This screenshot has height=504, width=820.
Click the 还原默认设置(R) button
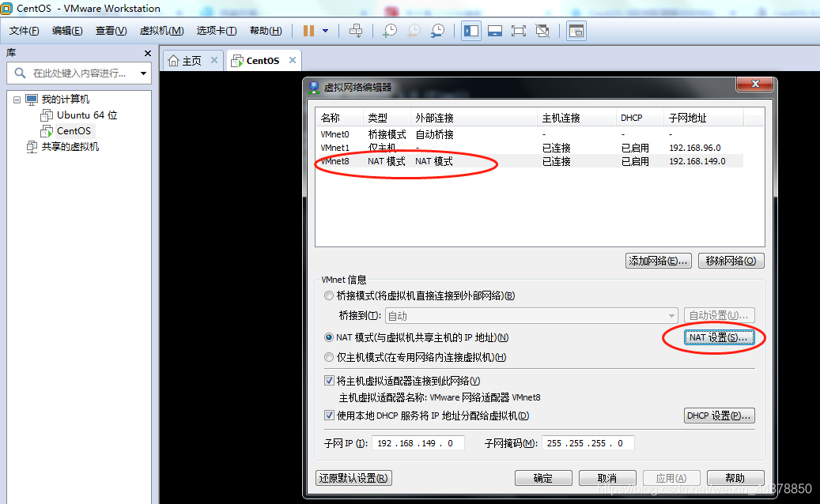354,478
